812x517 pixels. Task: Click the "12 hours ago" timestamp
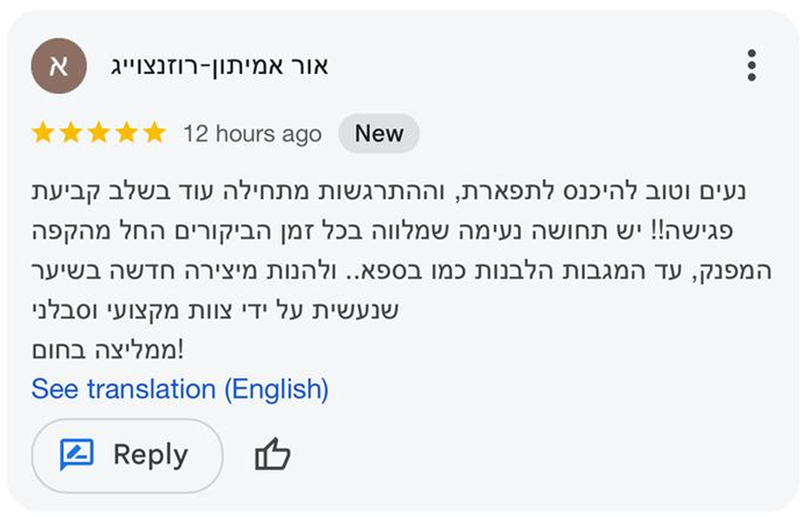tap(252, 134)
